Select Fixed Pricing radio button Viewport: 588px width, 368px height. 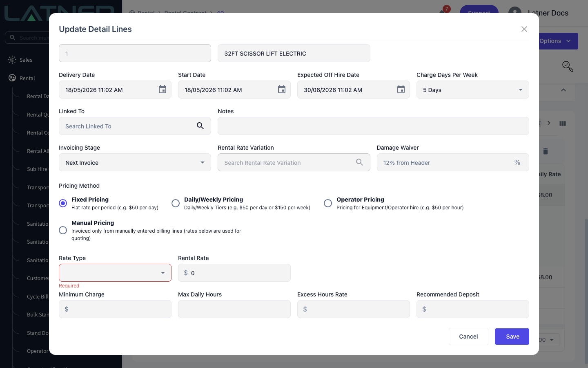[63, 203]
